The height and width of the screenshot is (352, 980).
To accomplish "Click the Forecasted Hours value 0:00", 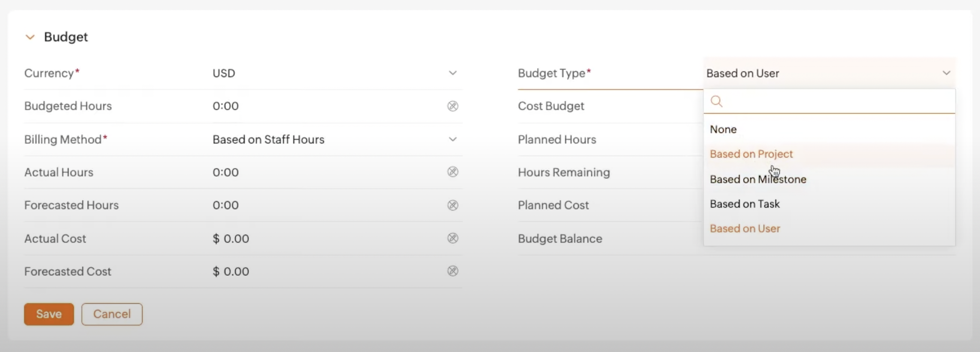I will 225,205.
